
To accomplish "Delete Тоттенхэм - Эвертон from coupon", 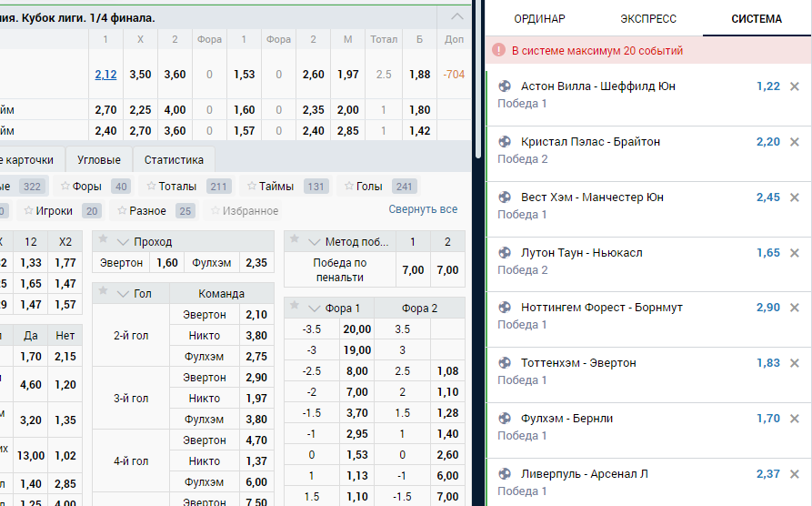I will (x=795, y=363).
